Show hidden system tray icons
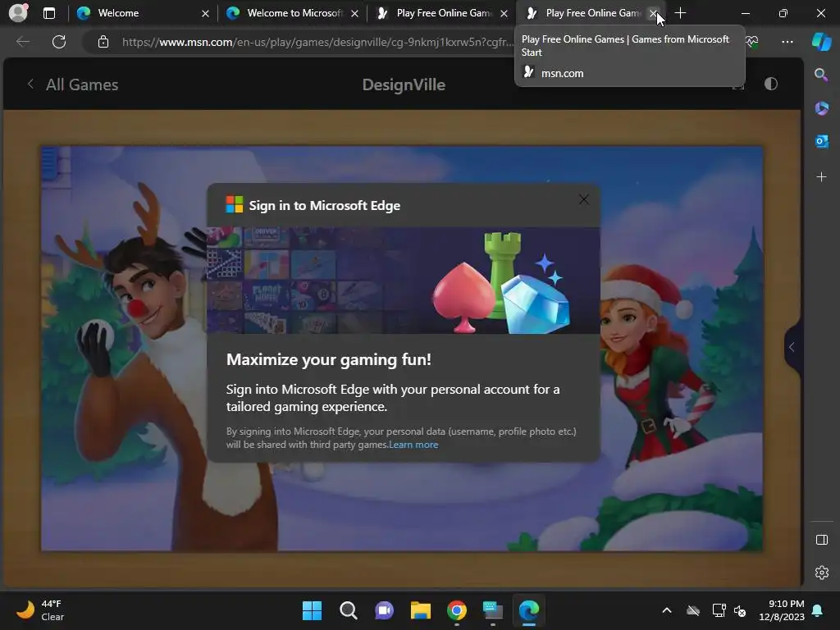840x630 pixels. pos(667,610)
